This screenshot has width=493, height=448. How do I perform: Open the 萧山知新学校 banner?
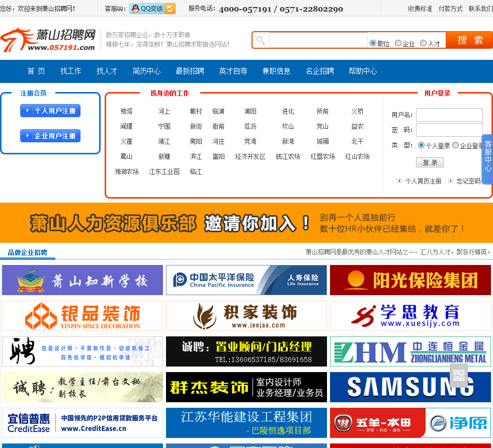(83, 280)
